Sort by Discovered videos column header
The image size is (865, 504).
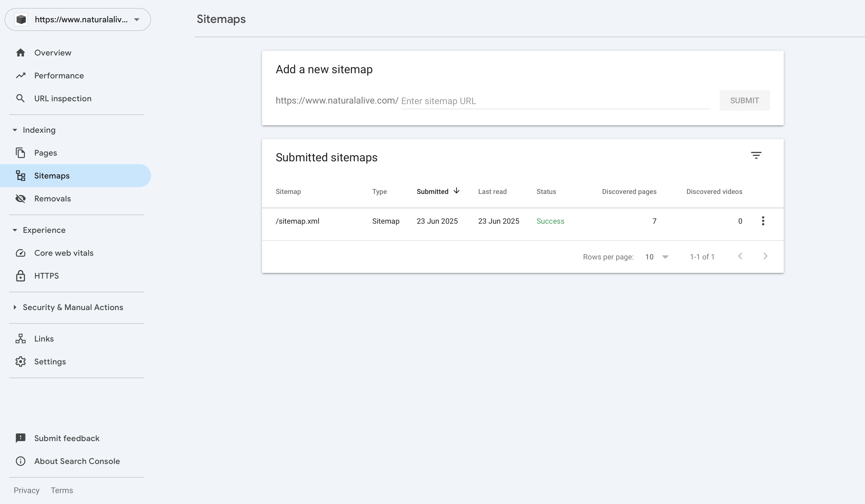[714, 192]
